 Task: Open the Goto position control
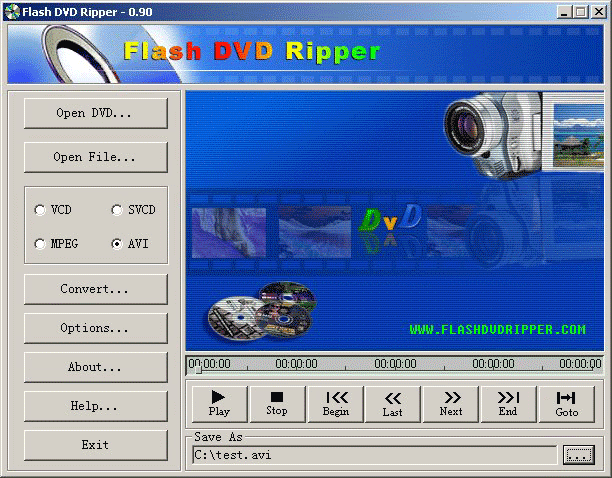(x=567, y=403)
